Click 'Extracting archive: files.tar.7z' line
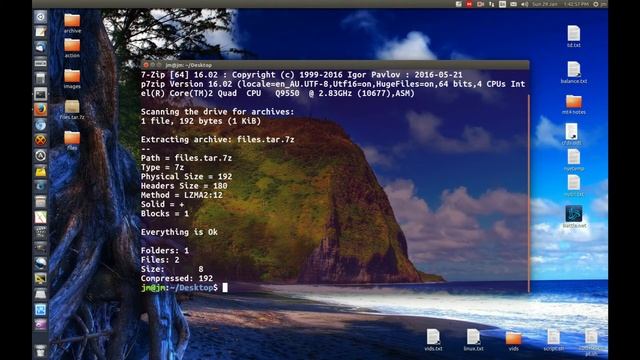Image resolution: width=640 pixels, height=360 pixels. click(218, 139)
